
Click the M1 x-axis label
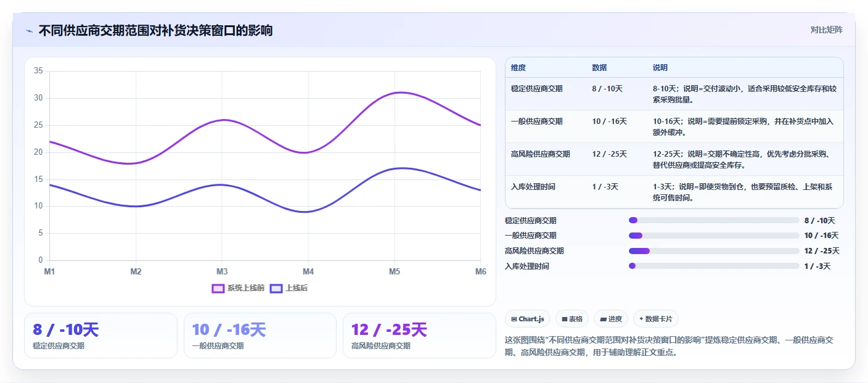[x=49, y=271]
